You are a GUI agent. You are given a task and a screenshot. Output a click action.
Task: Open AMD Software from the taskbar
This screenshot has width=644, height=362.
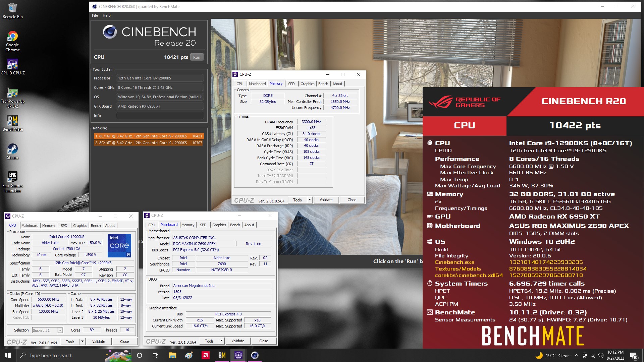coord(205,355)
